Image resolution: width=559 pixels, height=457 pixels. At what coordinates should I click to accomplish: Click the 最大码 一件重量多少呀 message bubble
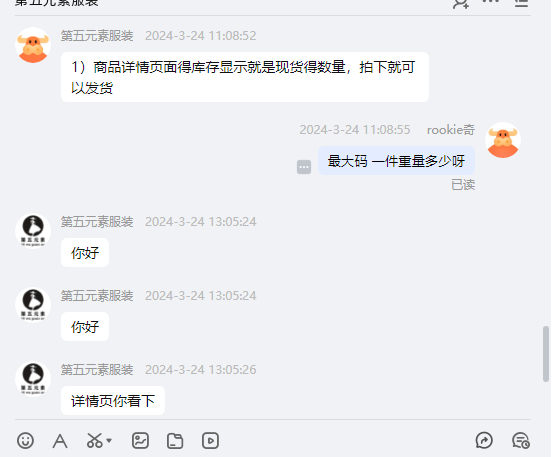click(x=396, y=161)
